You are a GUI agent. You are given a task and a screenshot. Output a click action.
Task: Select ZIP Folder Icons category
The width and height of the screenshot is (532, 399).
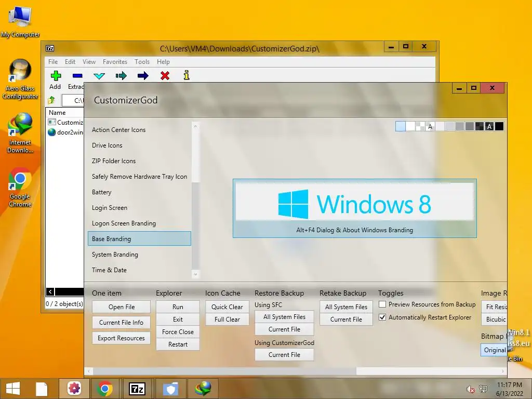pos(139,161)
